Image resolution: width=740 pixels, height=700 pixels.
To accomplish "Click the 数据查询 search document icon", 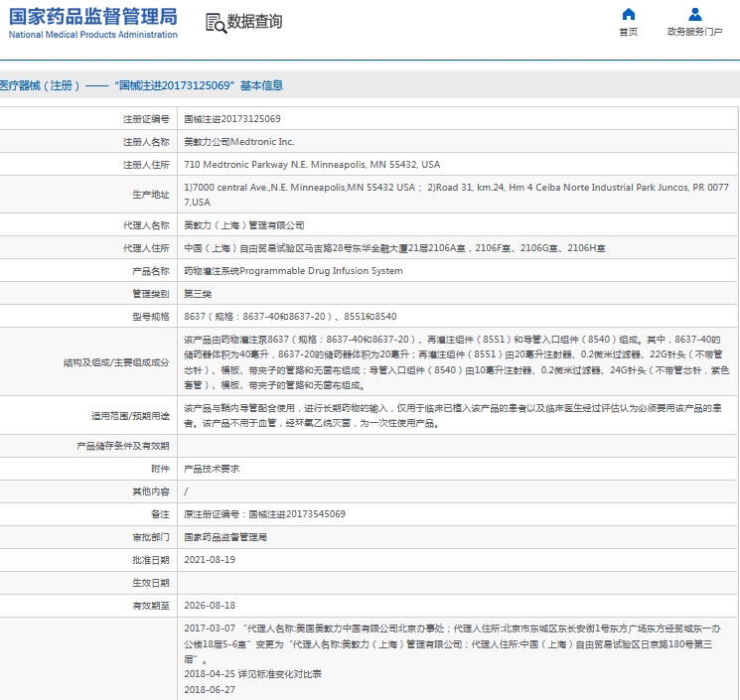I will [x=216, y=23].
